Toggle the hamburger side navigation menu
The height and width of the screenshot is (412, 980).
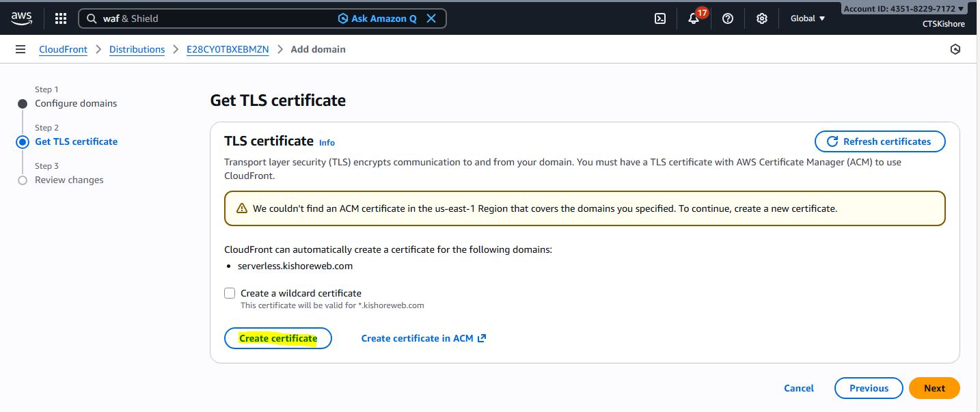click(21, 49)
